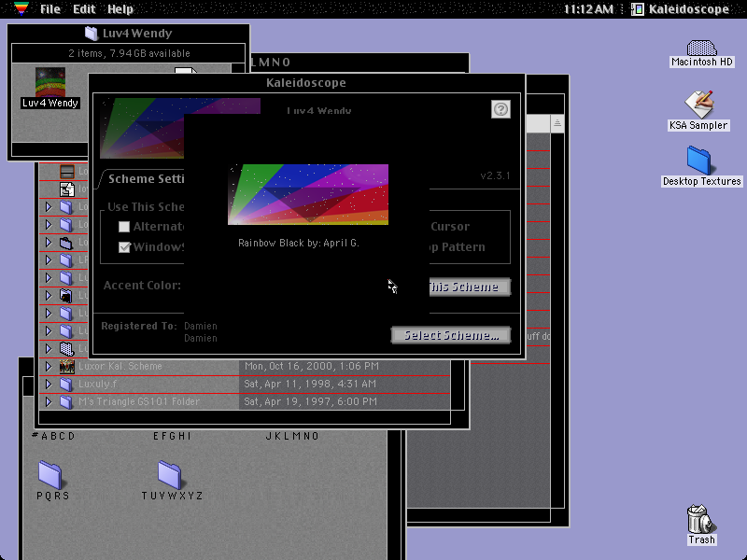
Task: Select the M's Triangle GS101 Folder icon
Action: coord(66,401)
